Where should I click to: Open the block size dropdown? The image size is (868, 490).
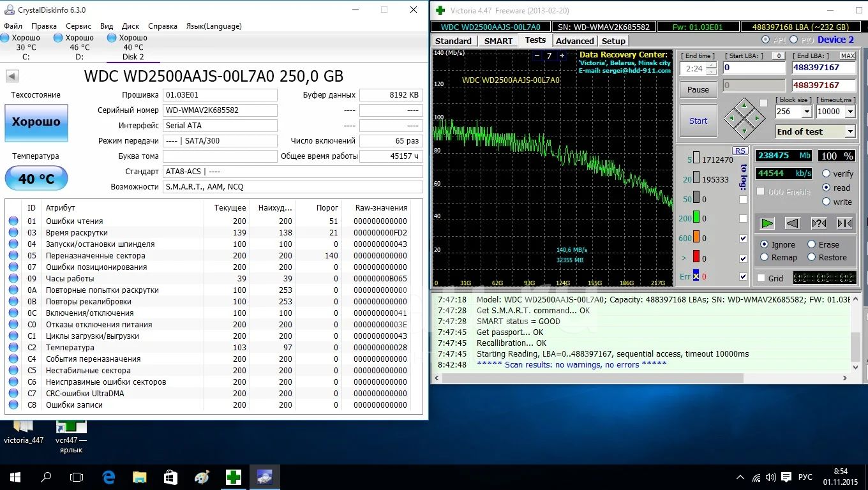[x=807, y=112]
